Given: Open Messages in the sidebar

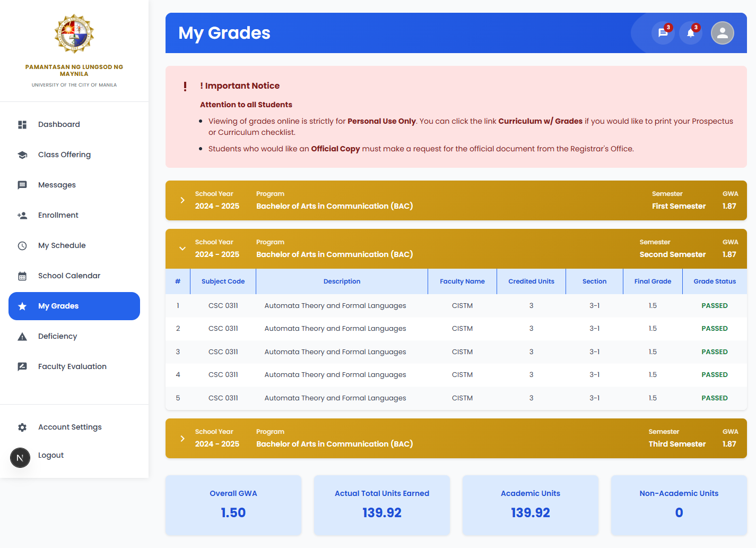Looking at the screenshot, I should tap(74, 185).
